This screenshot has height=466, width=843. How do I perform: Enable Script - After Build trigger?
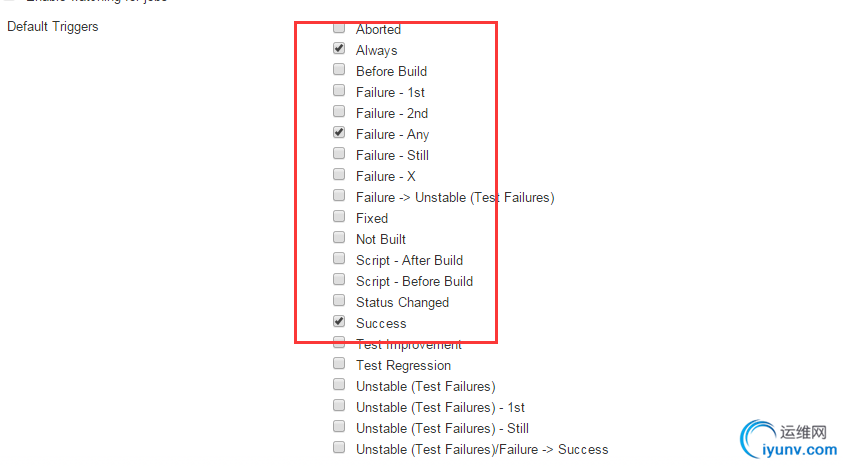tap(339, 259)
